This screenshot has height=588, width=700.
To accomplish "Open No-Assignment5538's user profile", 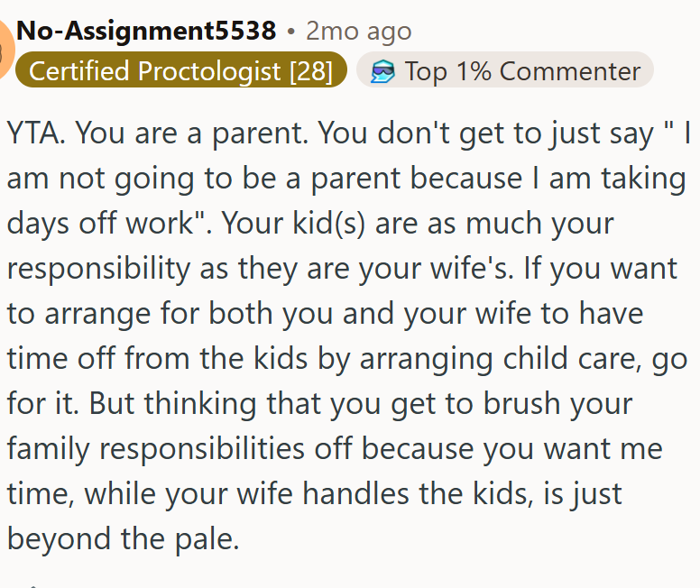I will tap(146, 32).
